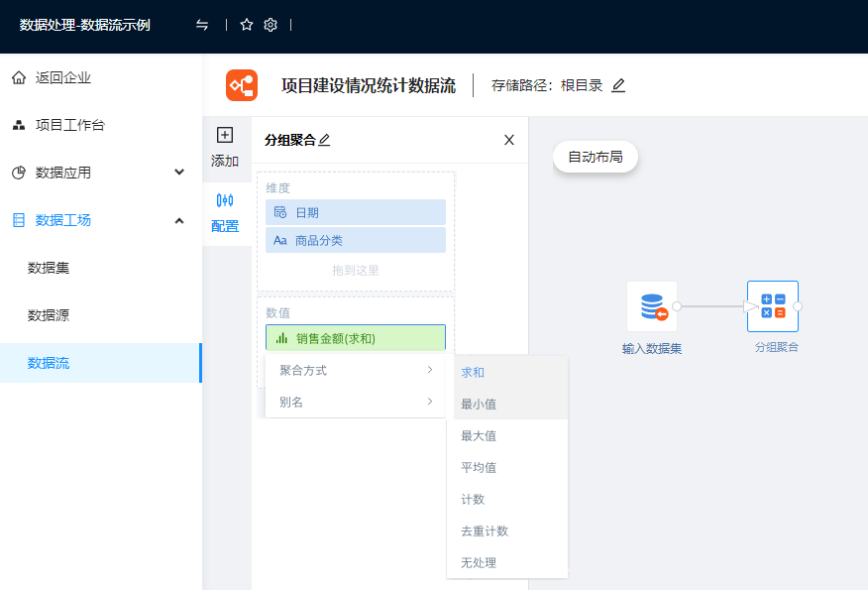This screenshot has height=590, width=868.
Task: Click the switch arrows icon in header
Action: 202,25
